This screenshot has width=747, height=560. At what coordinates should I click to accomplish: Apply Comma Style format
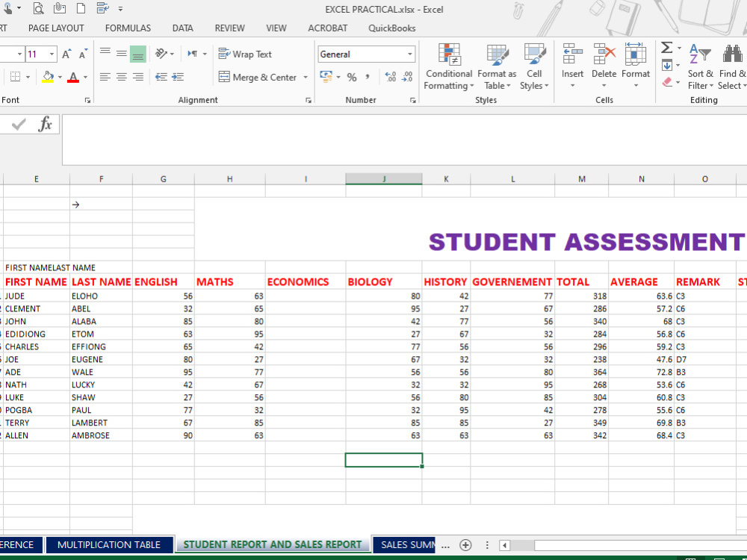pos(368,77)
